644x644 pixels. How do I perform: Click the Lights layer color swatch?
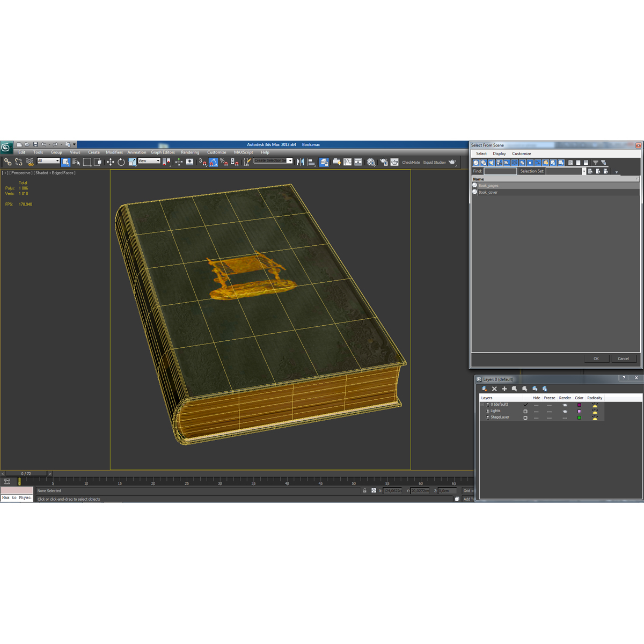coord(579,411)
